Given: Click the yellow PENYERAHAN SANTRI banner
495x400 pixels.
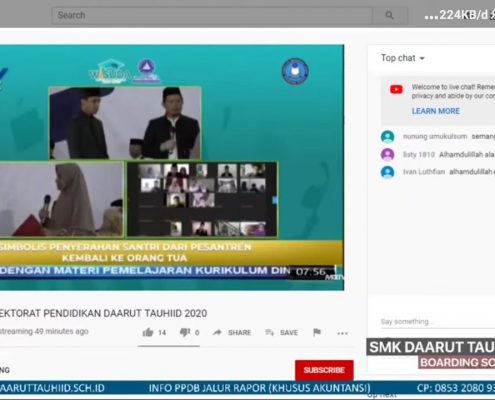Looking at the screenshot, I should (171, 252).
